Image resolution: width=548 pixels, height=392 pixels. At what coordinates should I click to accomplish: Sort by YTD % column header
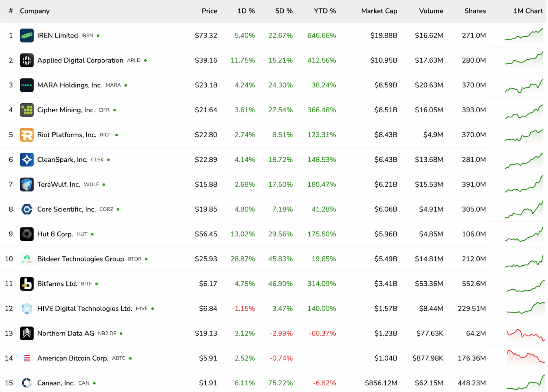pos(325,11)
